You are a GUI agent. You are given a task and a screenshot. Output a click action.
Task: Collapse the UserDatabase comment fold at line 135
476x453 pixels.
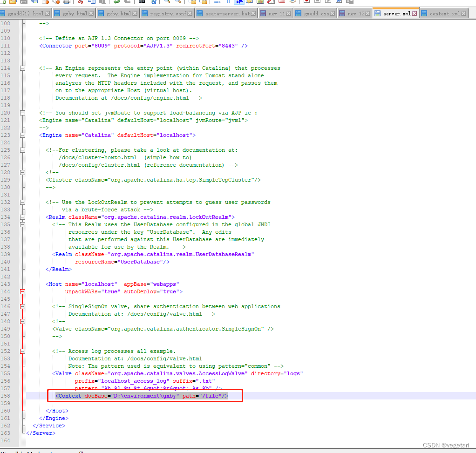(x=22, y=224)
